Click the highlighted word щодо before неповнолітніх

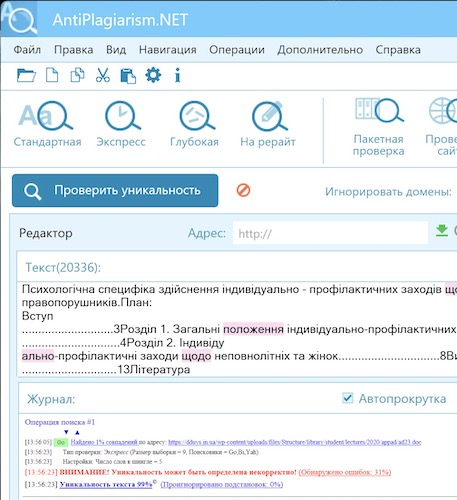[x=196, y=356]
